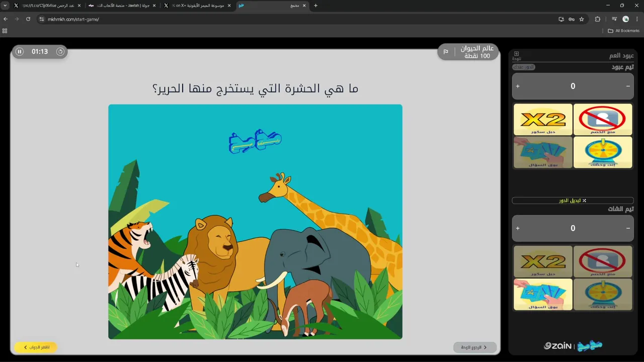Click the install app icon in address bar
The width and height of the screenshot is (644, 362).
point(561,19)
